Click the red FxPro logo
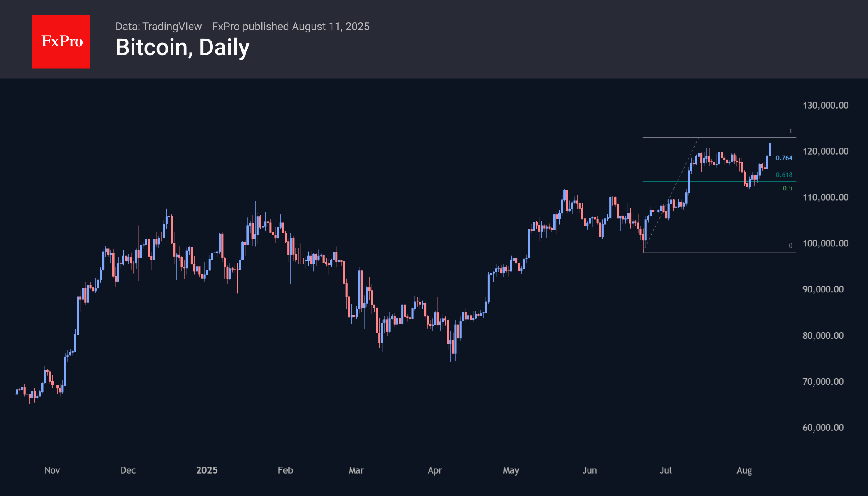 pos(61,41)
